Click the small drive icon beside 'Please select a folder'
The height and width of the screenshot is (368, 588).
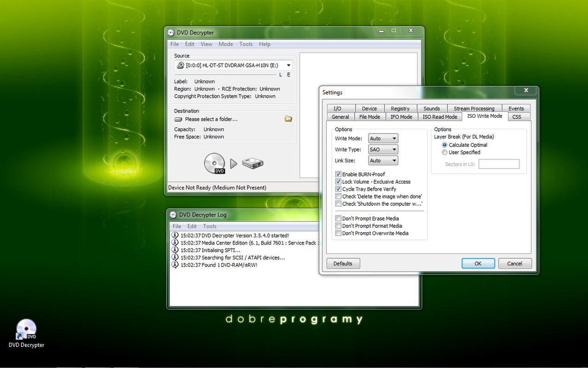(178, 119)
